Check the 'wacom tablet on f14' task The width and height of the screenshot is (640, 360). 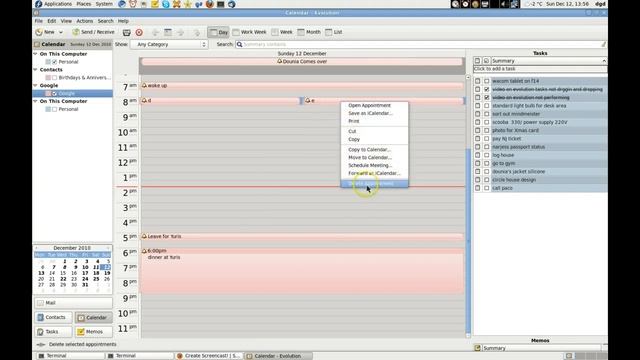click(x=487, y=81)
